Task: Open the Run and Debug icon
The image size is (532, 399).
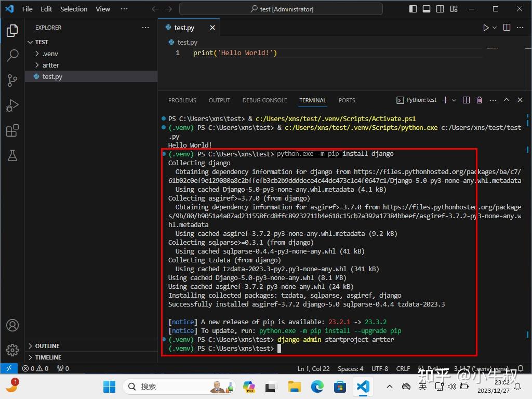Action: click(12, 105)
